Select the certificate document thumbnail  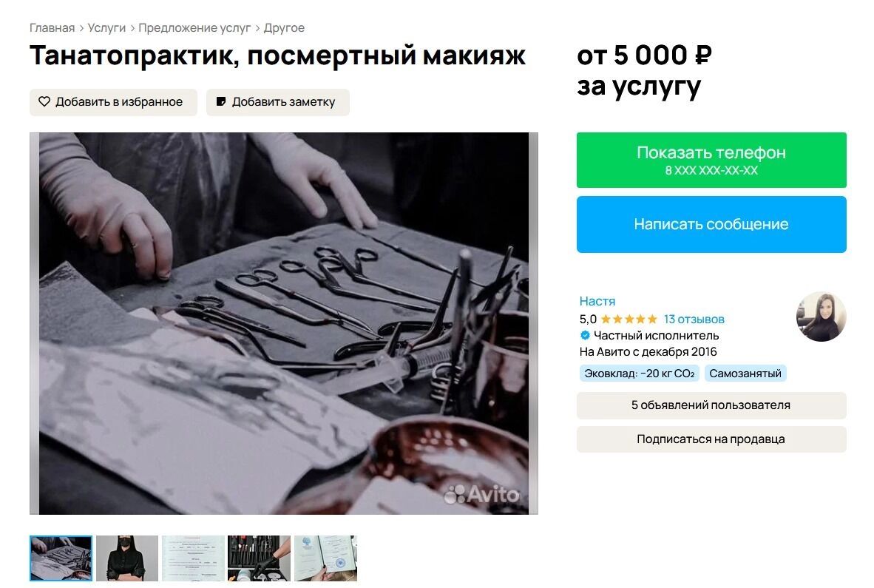coord(194,558)
